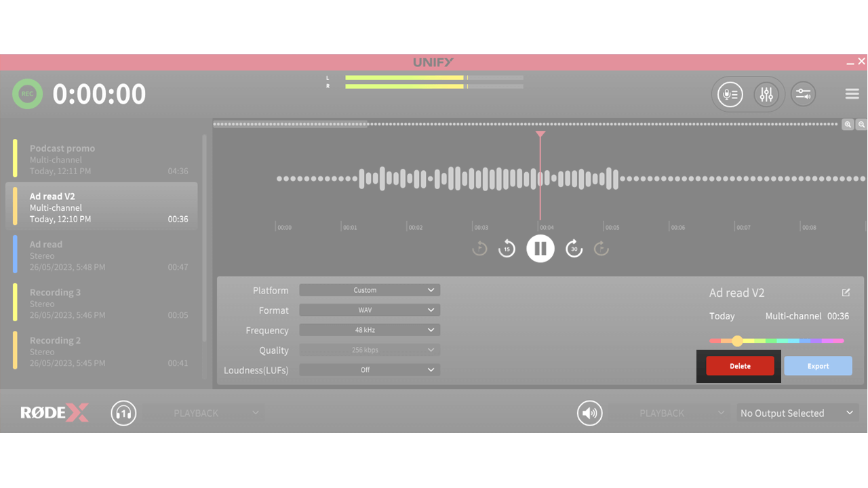Open the hamburger menu
This screenshot has height=488, width=868.
852,94
